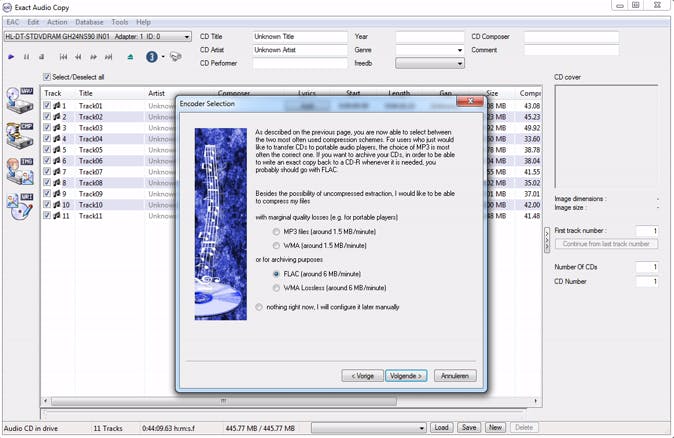Click the Number Of CDs field

click(646, 267)
